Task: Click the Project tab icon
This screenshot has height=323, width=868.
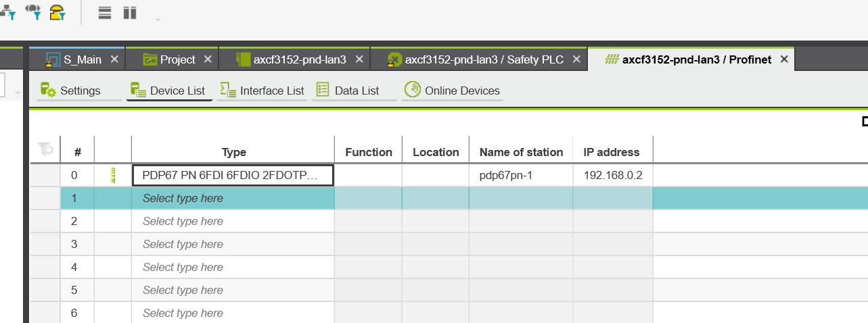Action: pos(150,60)
